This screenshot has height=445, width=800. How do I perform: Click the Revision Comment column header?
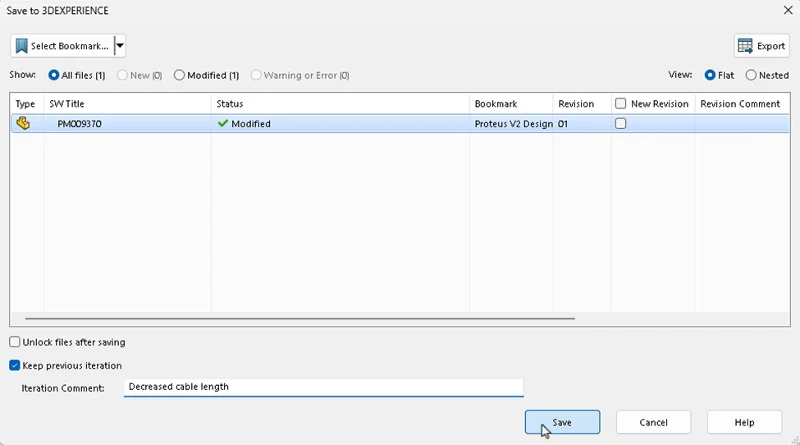point(742,104)
